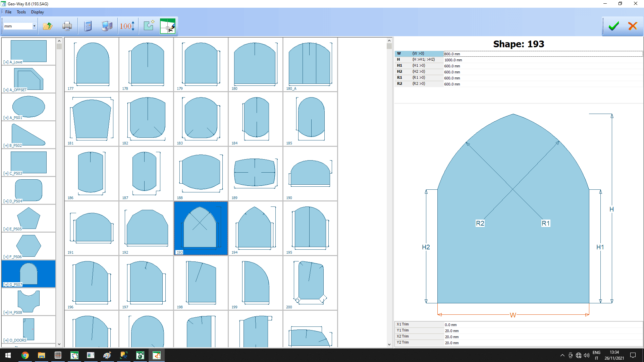
Task: Click the printer icon in toolbar
Action: point(67,26)
